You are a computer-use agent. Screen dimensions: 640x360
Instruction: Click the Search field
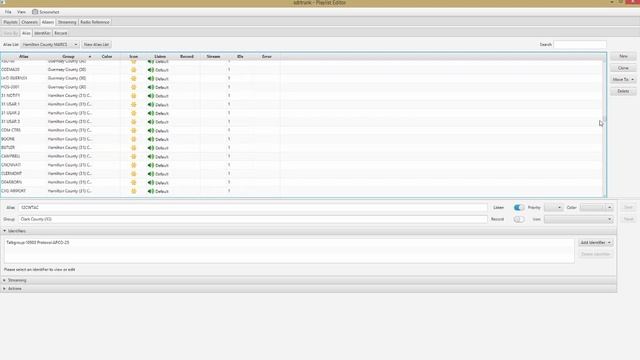pyautogui.click(x=580, y=44)
